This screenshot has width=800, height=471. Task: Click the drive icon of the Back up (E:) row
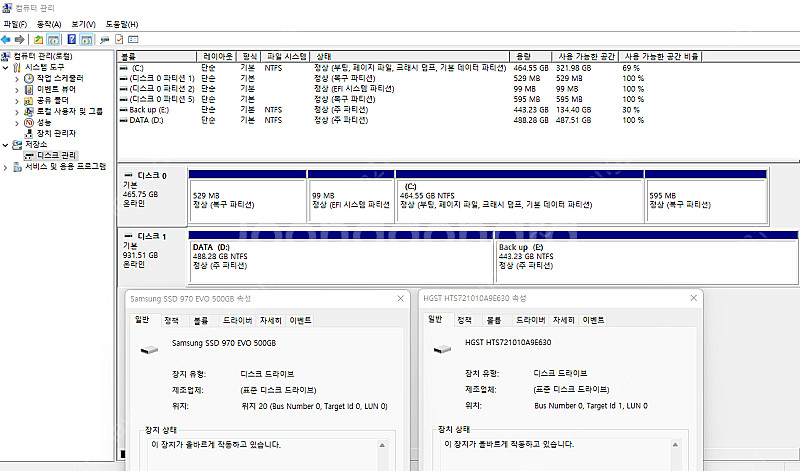(123, 110)
